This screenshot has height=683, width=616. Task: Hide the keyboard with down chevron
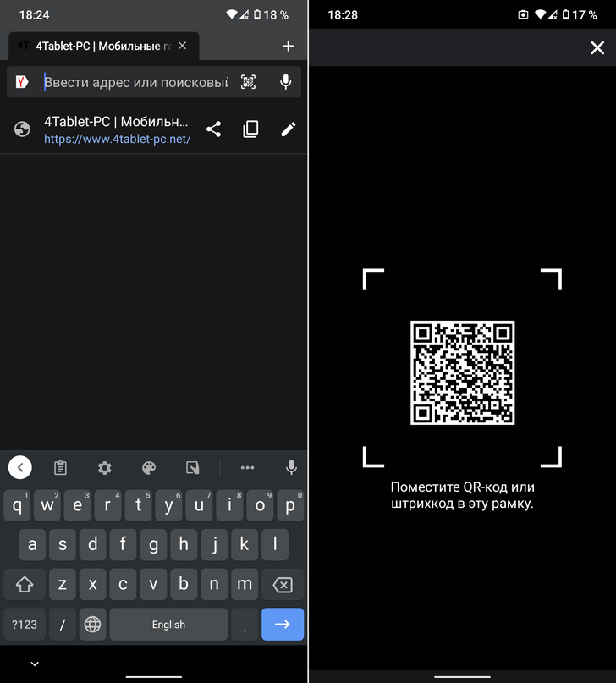[x=35, y=664]
